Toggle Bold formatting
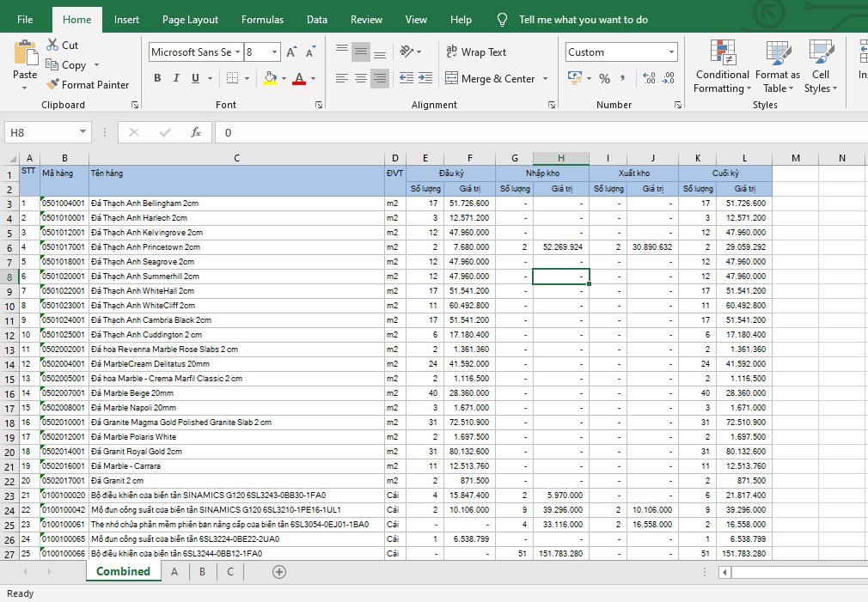Image resolution: width=868 pixels, height=602 pixels. (x=157, y=78)
